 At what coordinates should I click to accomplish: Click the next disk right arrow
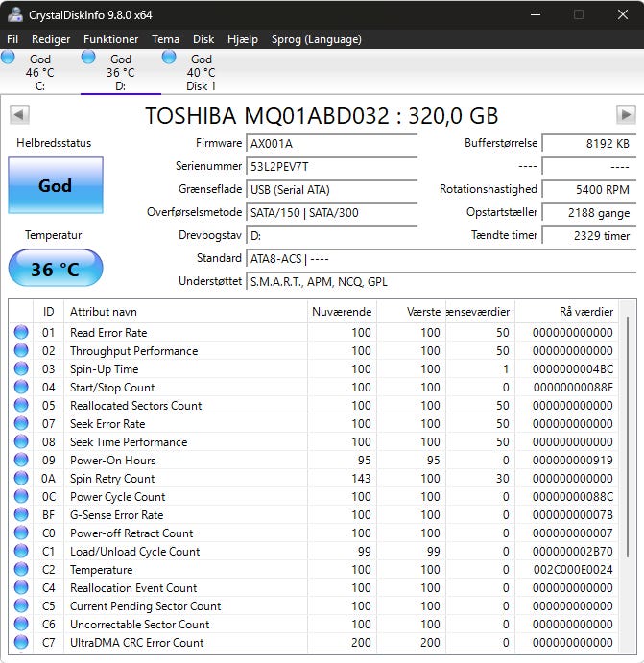point(626,115)
